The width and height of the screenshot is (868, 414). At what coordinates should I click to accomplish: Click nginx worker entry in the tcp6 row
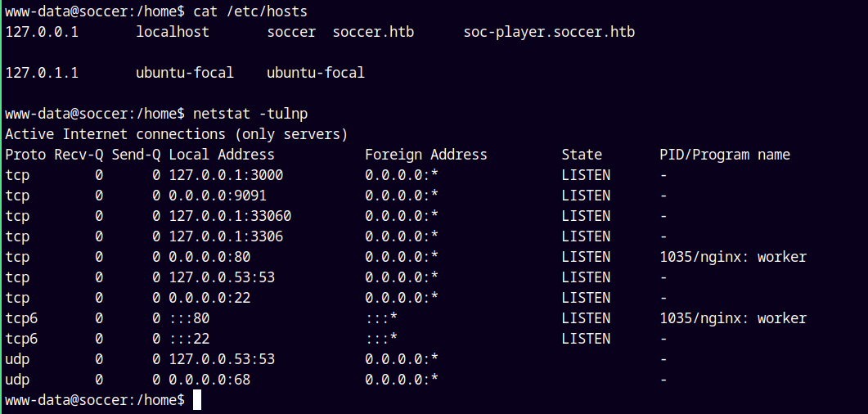coord(733,318)
